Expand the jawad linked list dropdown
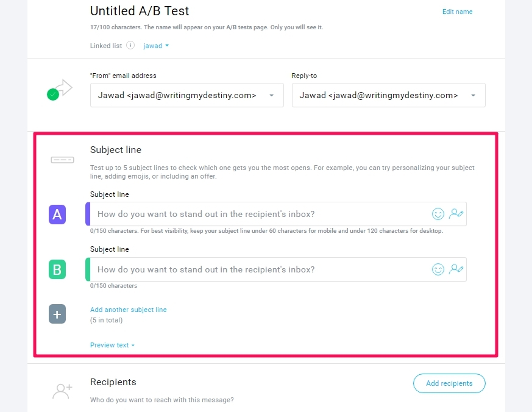The width and height of the screenshot is (532, 412). click(156, 46)
